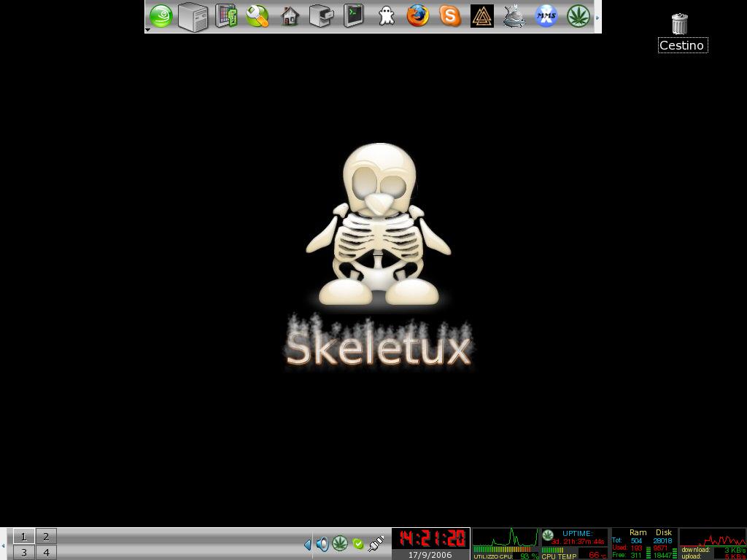Collapse bottom panel with left edge arrow

[3, 544]
